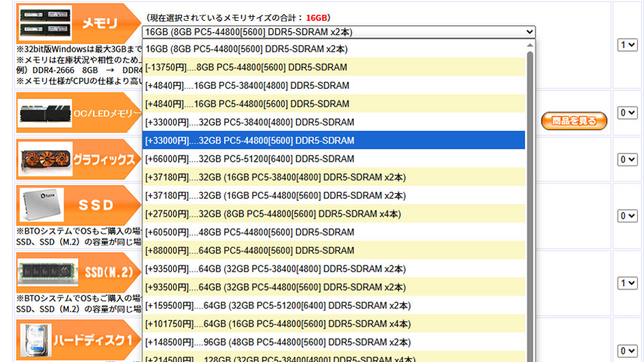Click the memory dropdown list scrollbar
This screenshot has height=362, width=644.
[530, 201]
